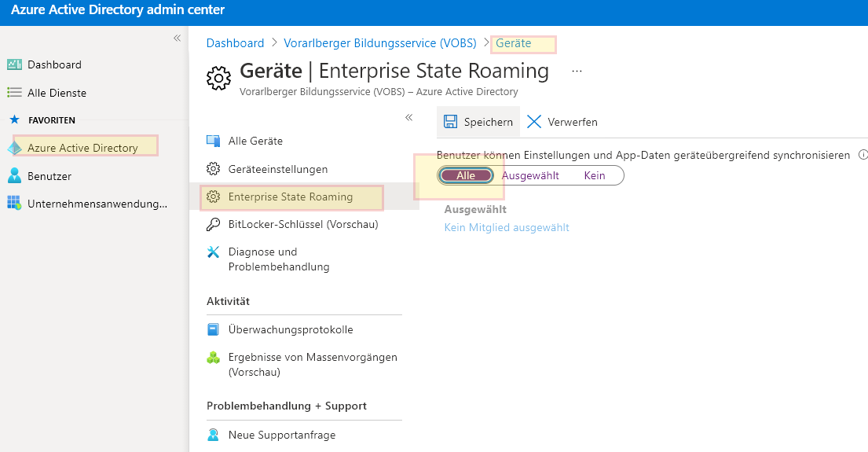
Task: Select the Alle sync option
Action: click(466, 175)
